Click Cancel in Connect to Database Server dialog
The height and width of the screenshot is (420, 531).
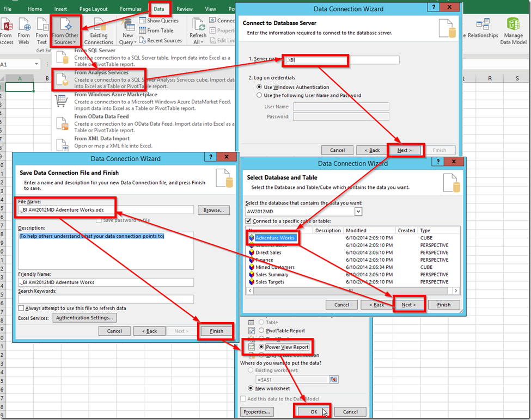(337, 150)
